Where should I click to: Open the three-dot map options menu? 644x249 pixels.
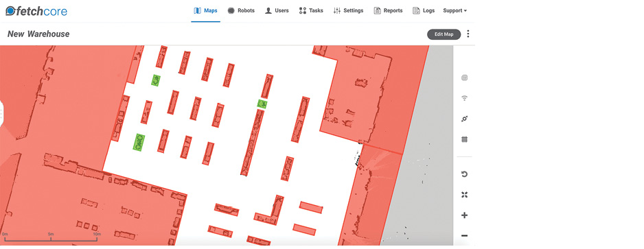point(468,34)
